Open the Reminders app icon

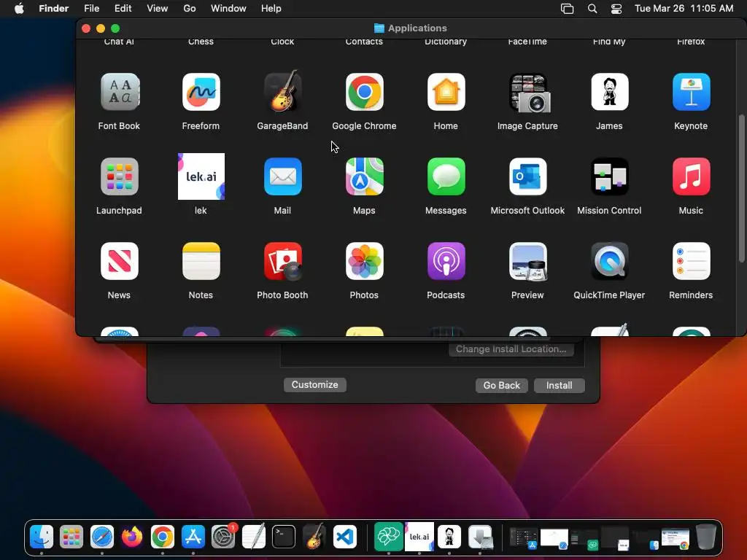[692, 261]
